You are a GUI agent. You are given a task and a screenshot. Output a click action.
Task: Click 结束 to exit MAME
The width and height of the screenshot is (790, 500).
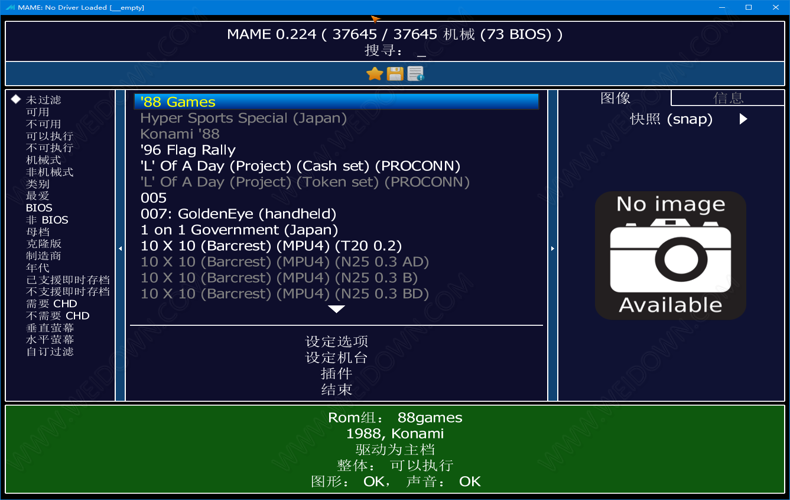(336, 390)
